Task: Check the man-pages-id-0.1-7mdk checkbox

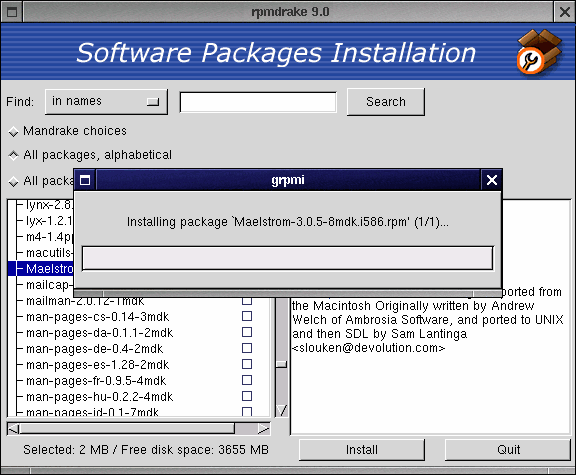Action: click(247, 411)
